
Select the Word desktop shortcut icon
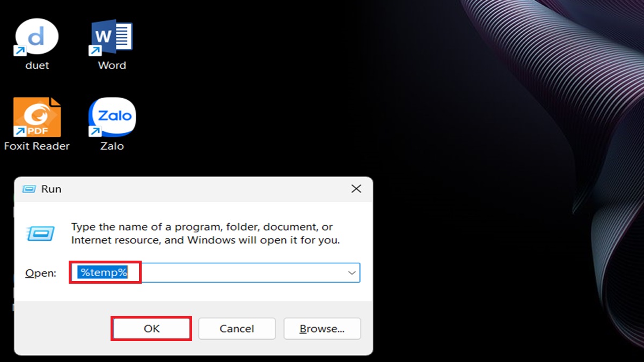point(112,38)
